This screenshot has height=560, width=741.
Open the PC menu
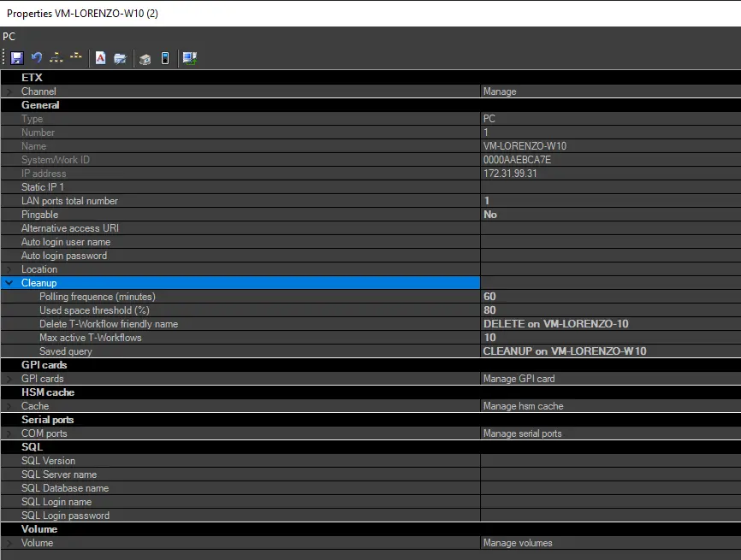coord(9,37)
